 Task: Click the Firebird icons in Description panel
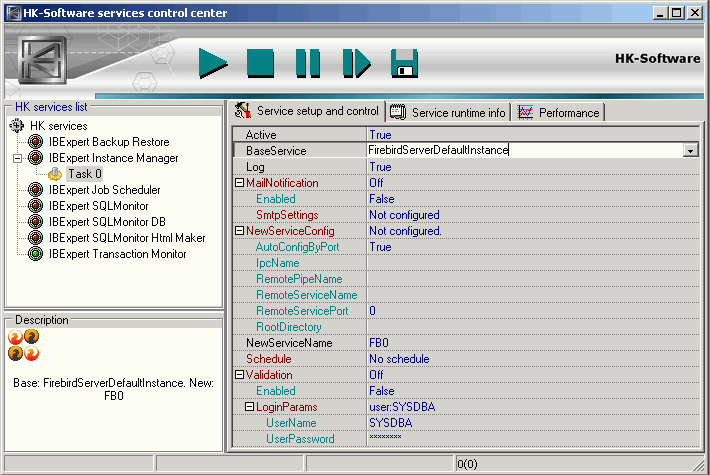(x=24, y=345)
